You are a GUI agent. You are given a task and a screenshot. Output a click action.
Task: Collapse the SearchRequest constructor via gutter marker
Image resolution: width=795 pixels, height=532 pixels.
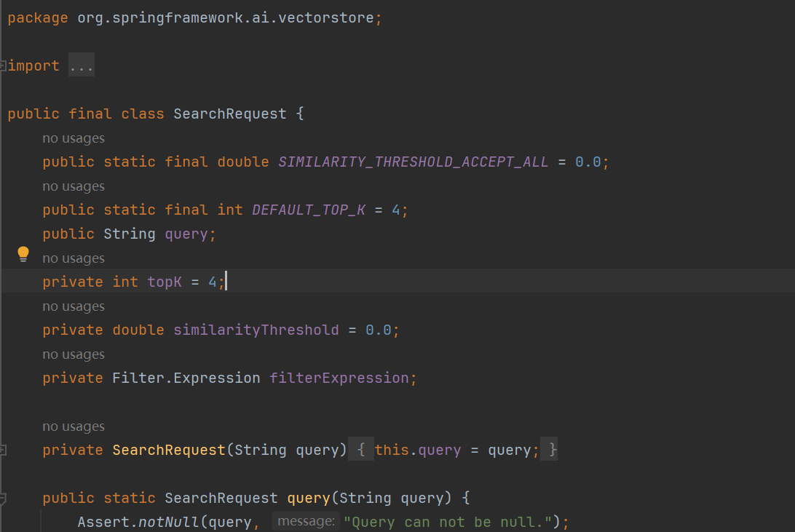coord(4,450)
